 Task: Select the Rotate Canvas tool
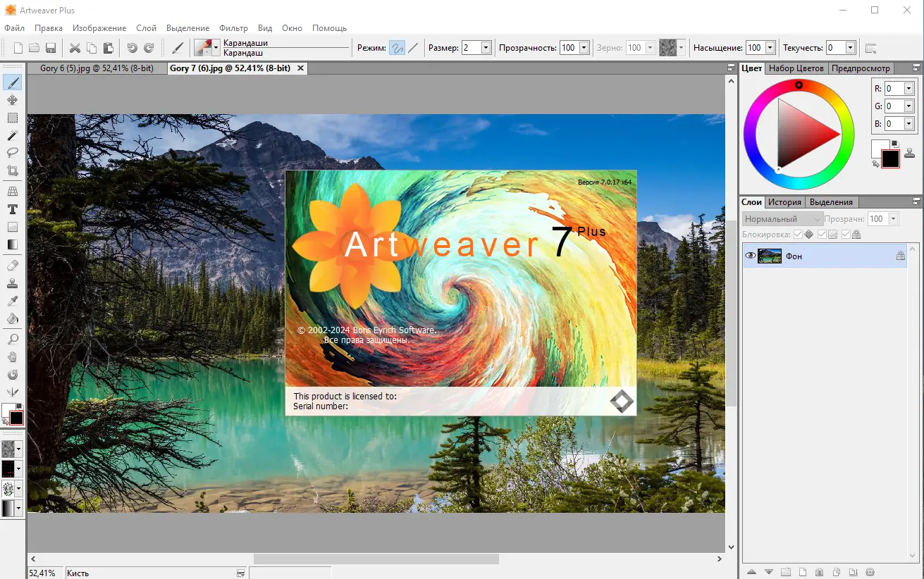point(13,375)
